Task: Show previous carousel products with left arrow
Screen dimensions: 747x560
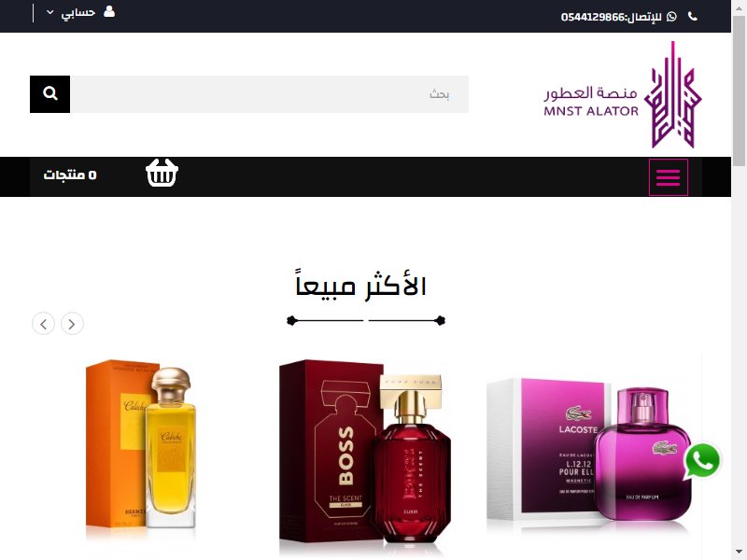Action: coord(43,324)
